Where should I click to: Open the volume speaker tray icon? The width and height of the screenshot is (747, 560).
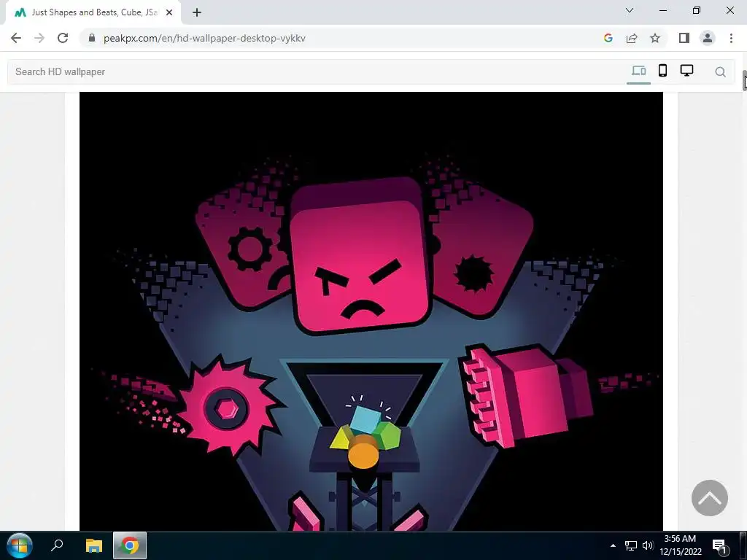(x=648, y=545)
